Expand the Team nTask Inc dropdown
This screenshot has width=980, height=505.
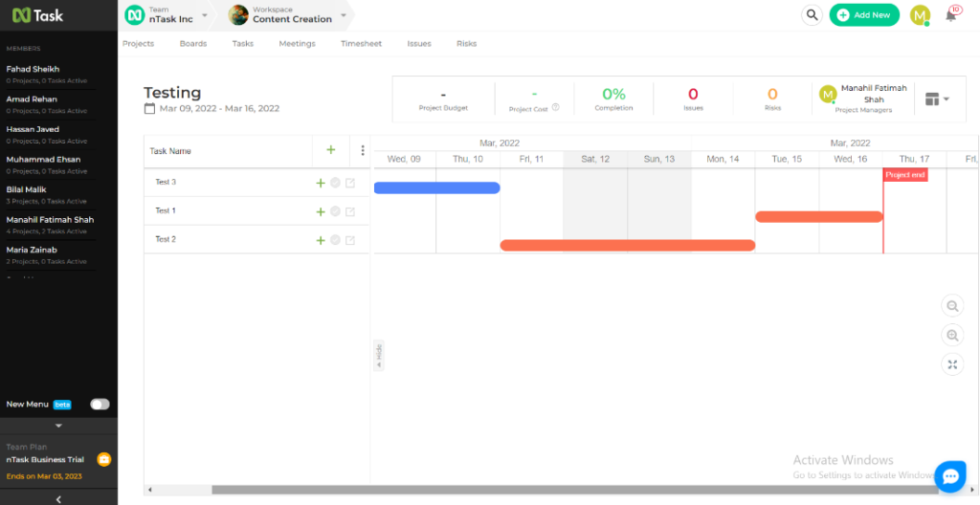pyautogui.click(x=204, y=15)
